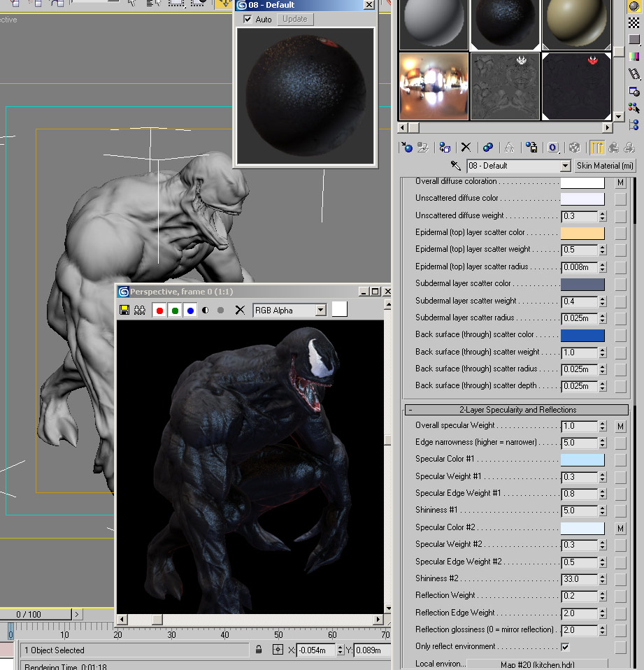The width and height of the screenshot is (644, 670).
Task: Collapse 2-Layer Specularity and Reflections rollout
Action: click(516, 410)
